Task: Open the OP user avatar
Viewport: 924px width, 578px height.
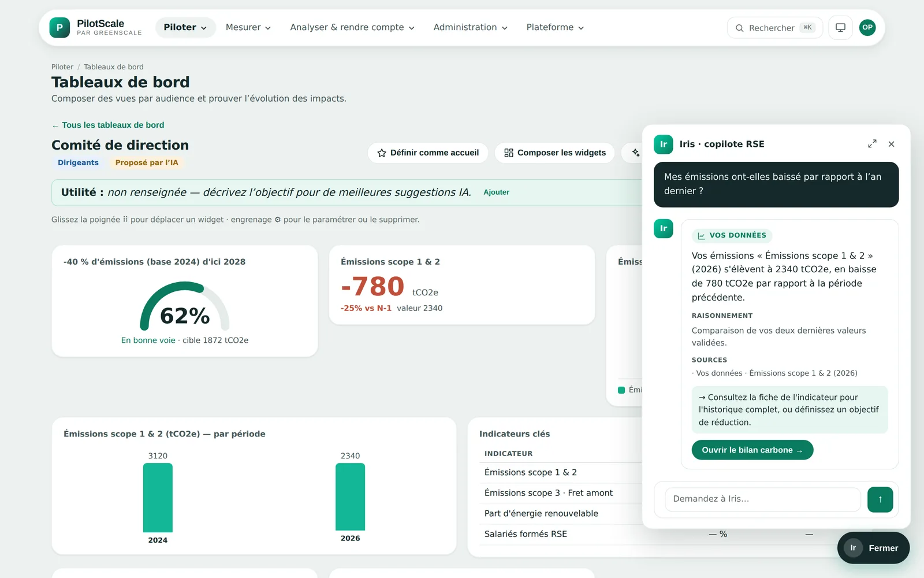Action: [x=867, y=27]
